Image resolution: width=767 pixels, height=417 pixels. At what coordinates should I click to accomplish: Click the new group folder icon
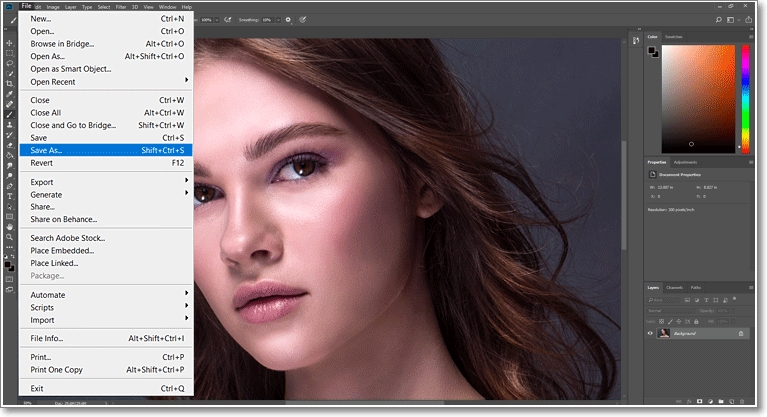721,401
